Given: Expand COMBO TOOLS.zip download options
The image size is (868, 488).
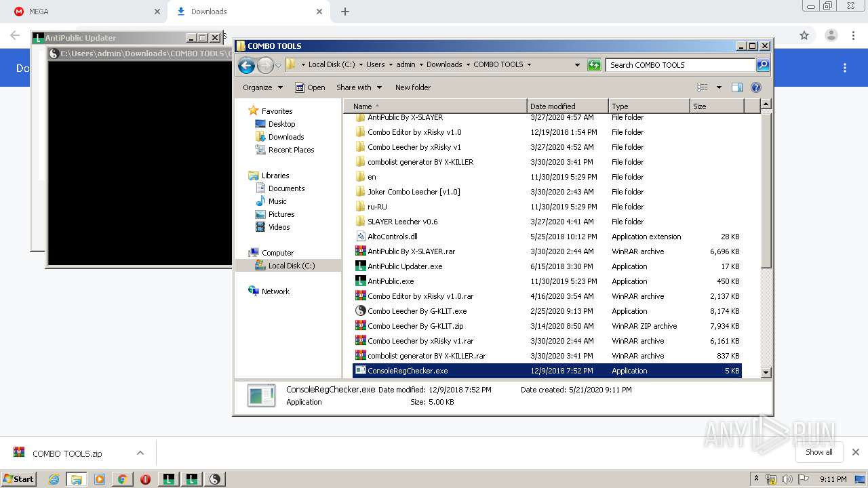Looking at the screenshot, I should pyautogui.click(x=140, y=453).
